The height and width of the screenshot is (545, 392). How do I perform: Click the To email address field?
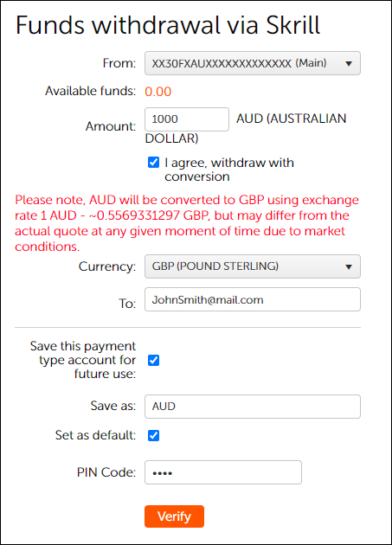coord(253,299)
